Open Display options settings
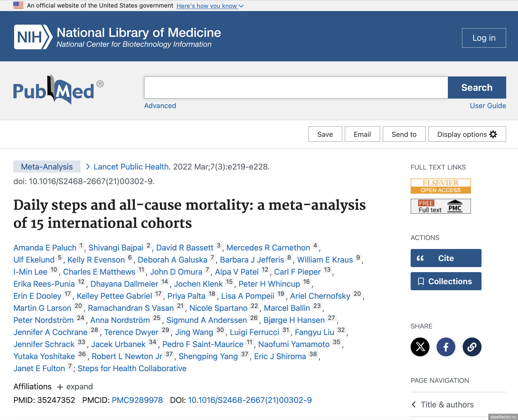This screenshot has height=420, width=518. [x=467, y=134]
